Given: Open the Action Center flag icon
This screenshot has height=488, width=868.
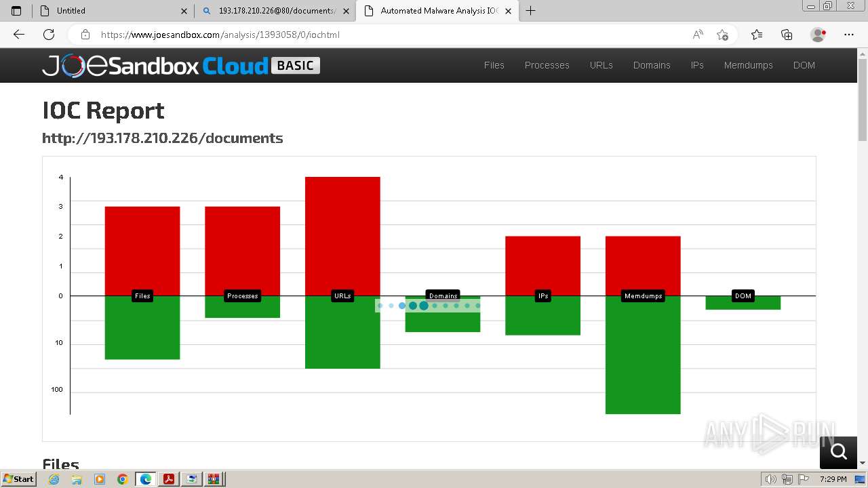Looking at the screenshot, I should (x=802, y=479).
